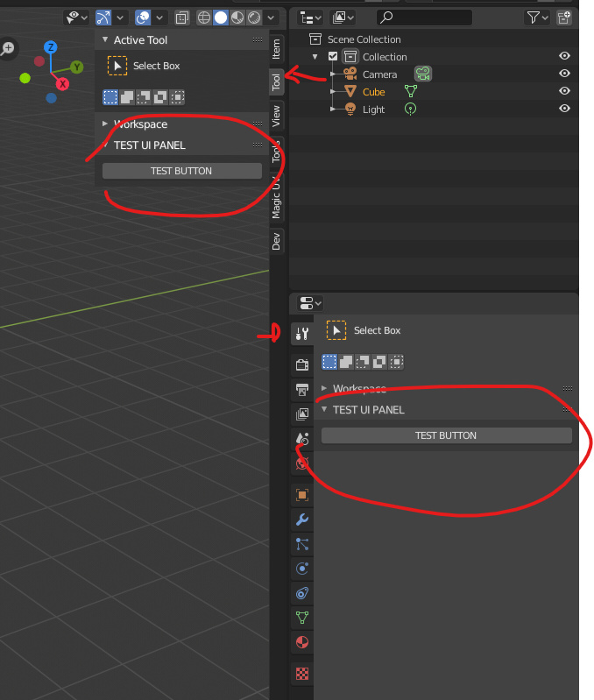Switch to wireframe viewport shading
The height and width of the screenshot is (700, 594).
point(204,18)
